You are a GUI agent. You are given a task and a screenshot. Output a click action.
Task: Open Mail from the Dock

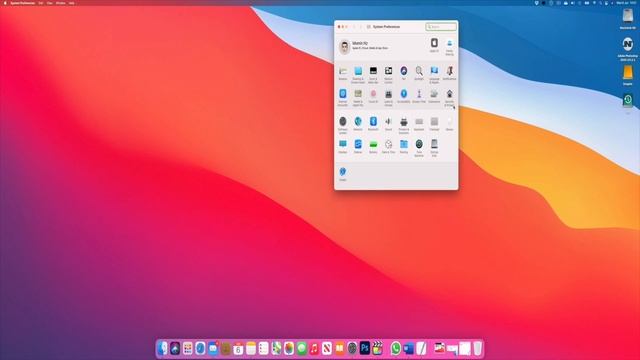(213, 348)
